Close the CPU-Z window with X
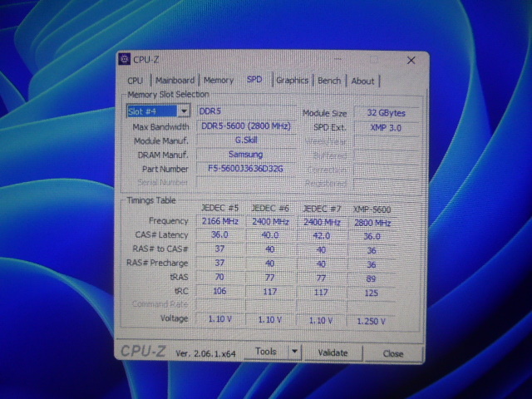 (x=411, y=61)
